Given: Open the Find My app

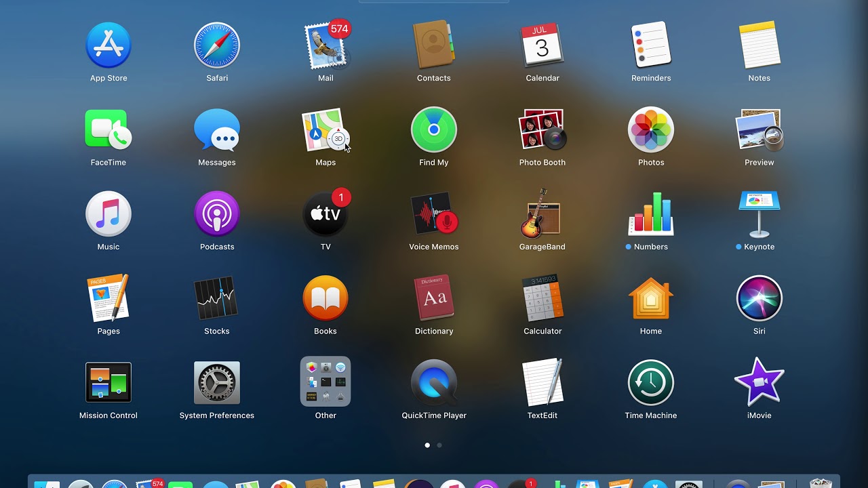Looking at the screenshot, I should tap(434, 129).
